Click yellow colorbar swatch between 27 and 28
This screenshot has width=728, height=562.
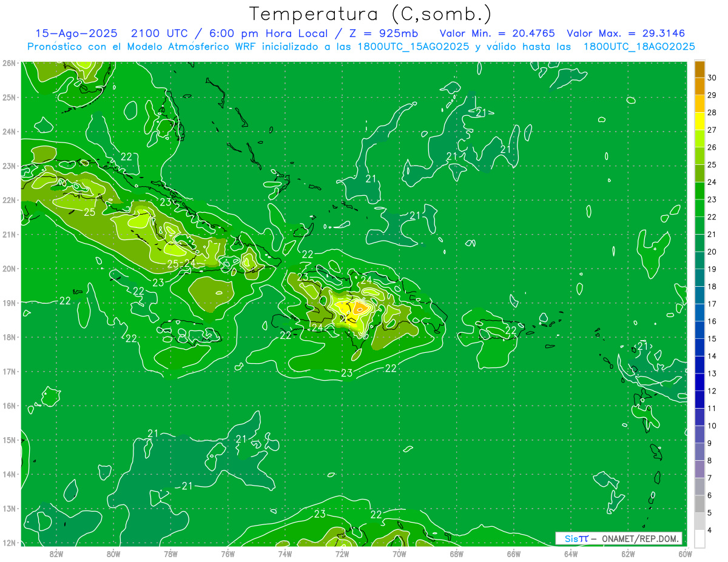point(699,121)
